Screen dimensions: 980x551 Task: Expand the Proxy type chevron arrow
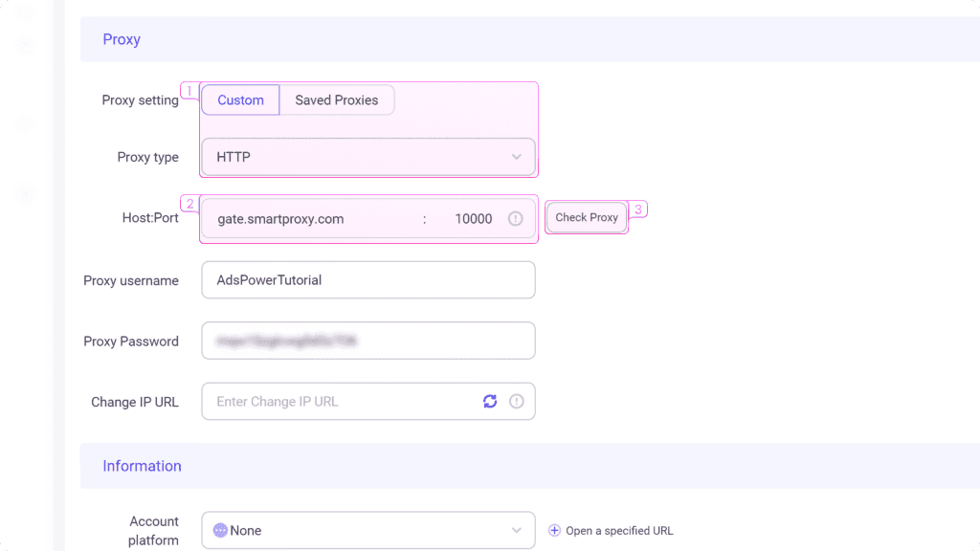(517, 157)
